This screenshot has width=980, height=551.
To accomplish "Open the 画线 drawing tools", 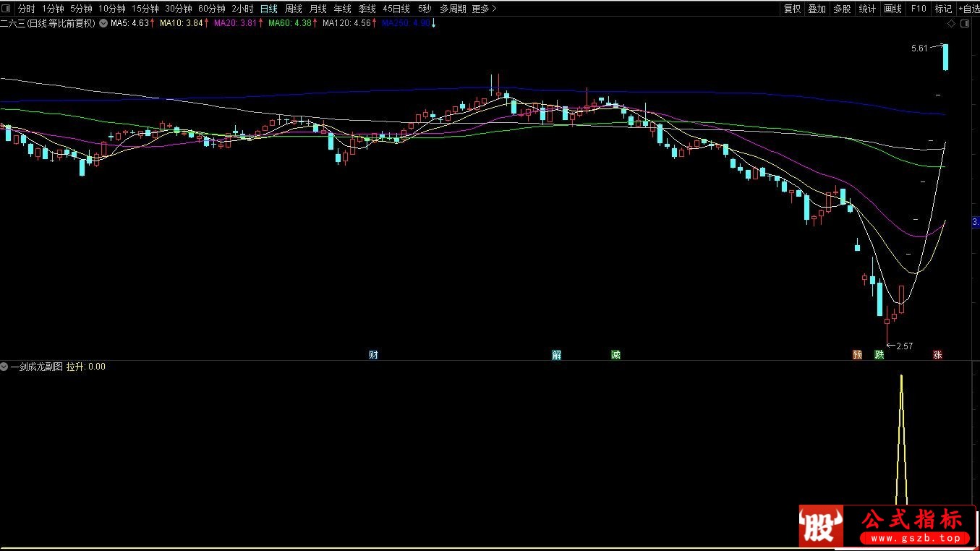I will [893, 9].
